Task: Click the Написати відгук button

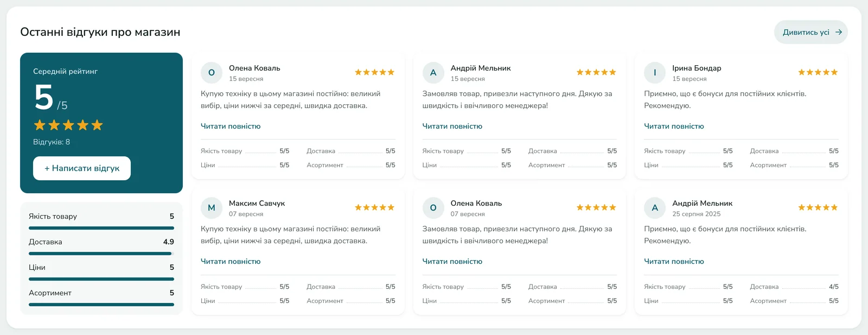Action: coord(82,168)
